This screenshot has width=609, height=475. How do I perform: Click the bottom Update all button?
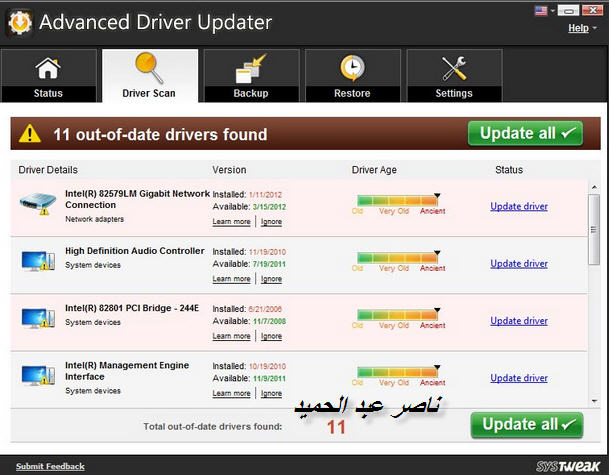[527, 425]
